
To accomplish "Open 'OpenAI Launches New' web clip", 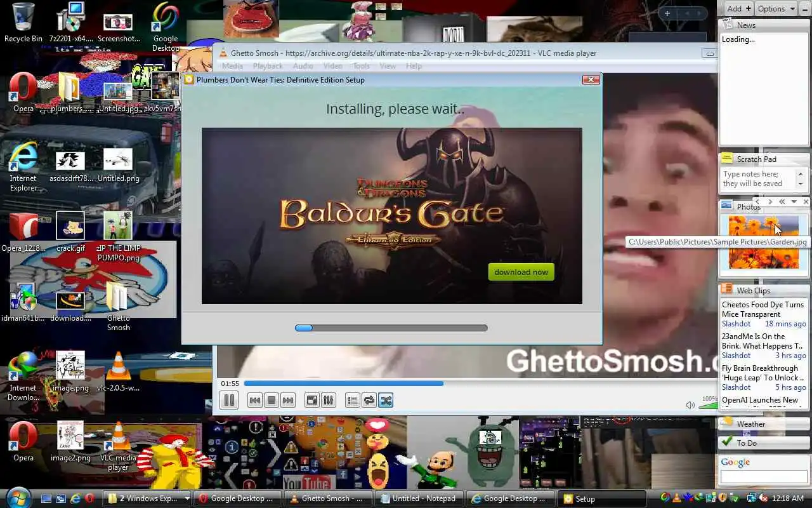I will (x=760, y=400).
